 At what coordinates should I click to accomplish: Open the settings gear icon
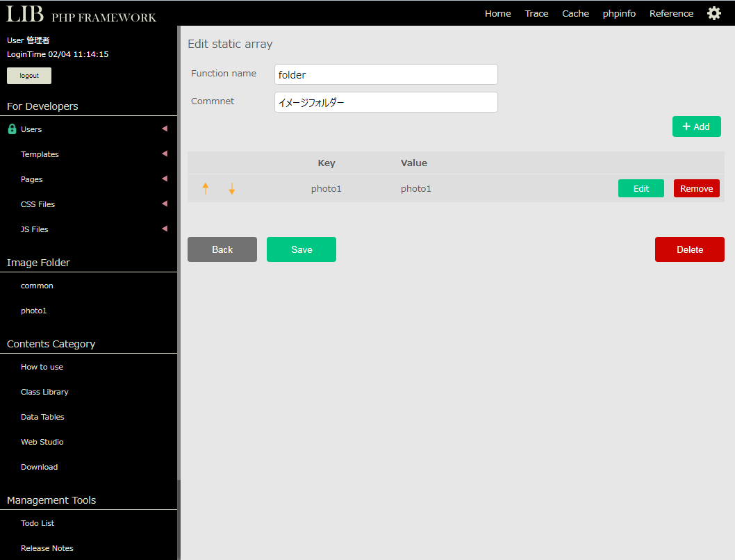pos(713,13)
